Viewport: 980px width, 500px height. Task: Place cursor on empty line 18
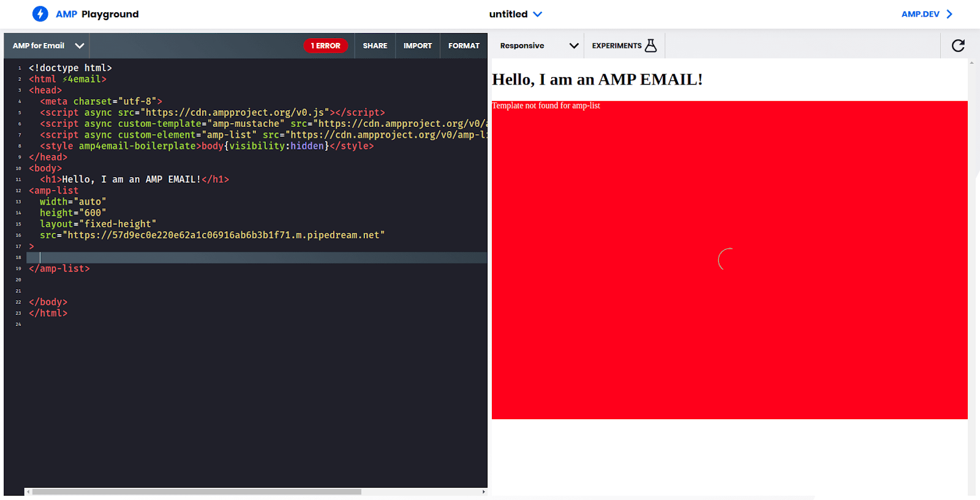coord(257,257)
